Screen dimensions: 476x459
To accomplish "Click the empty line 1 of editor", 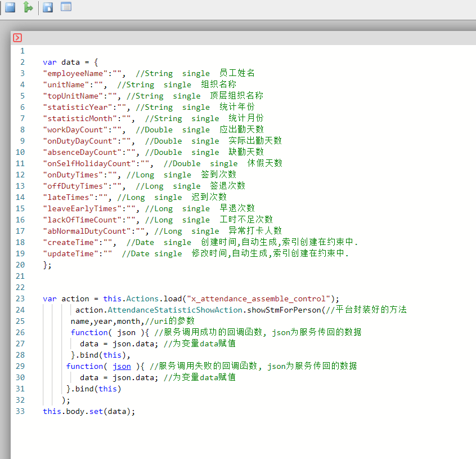I will tap(169, 51).
